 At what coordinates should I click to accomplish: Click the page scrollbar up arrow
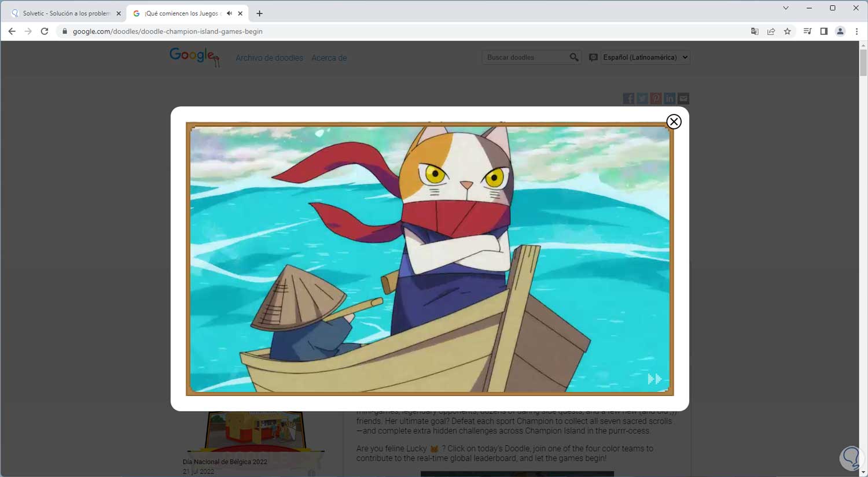(x=863, y=45)
